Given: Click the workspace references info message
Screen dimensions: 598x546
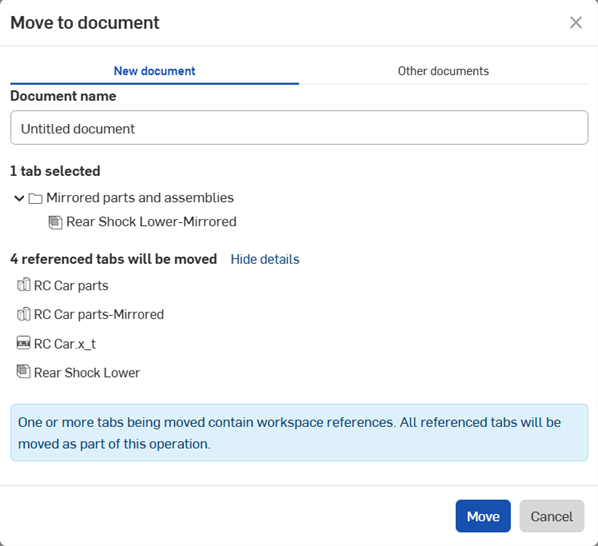Looking at the screenshot, I should [x=299, y=433].
